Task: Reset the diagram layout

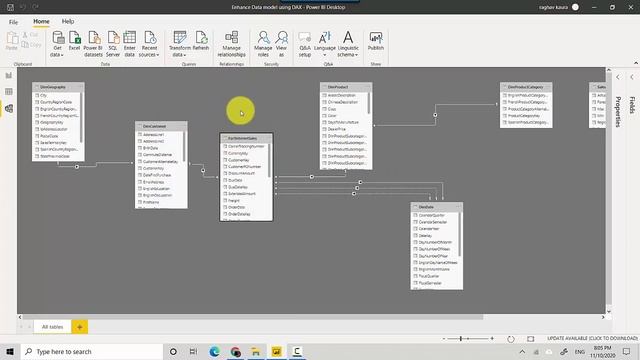Action: click(x=511, y=339)
